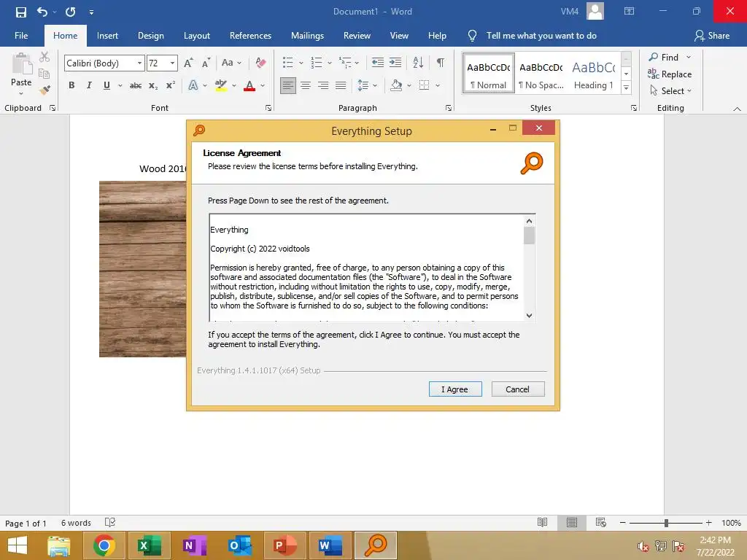Toggle Underline formatting
The width and height of the screenshot is (747, 560).
tap(107, 85)
